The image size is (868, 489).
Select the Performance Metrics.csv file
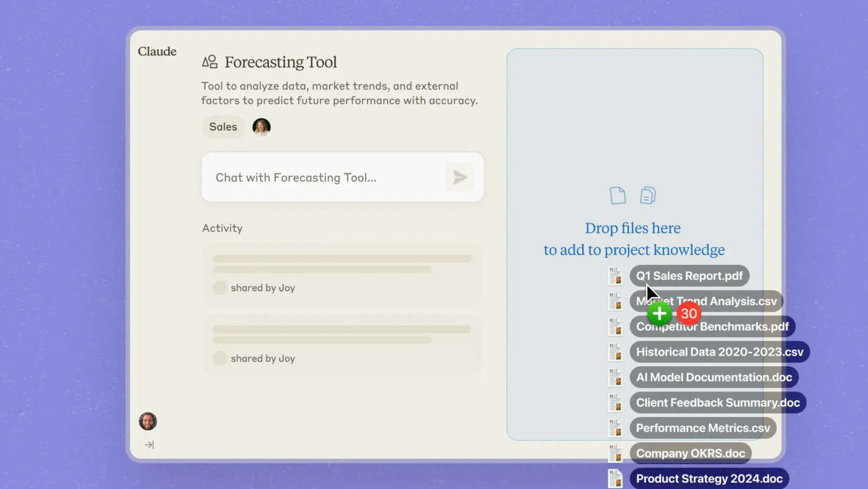click(x=703, y=428)
